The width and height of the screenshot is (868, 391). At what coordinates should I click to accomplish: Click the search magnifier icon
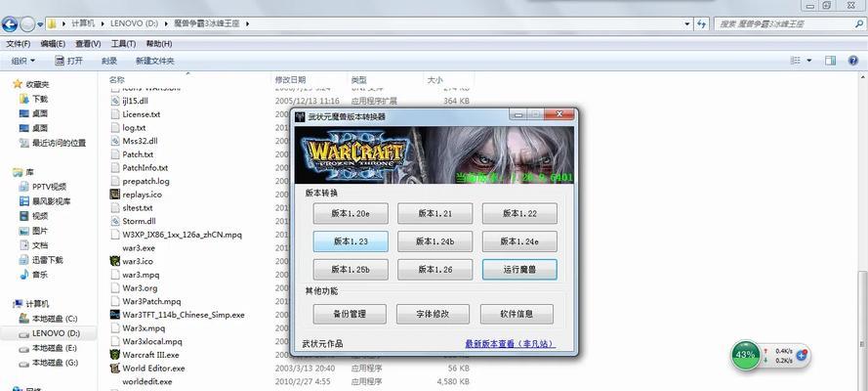[858, 23]
